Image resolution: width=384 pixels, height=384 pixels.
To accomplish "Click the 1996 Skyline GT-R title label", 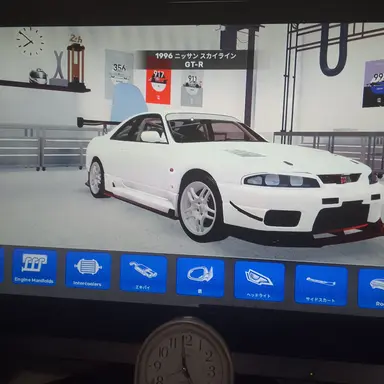I will tap(196, 60).
